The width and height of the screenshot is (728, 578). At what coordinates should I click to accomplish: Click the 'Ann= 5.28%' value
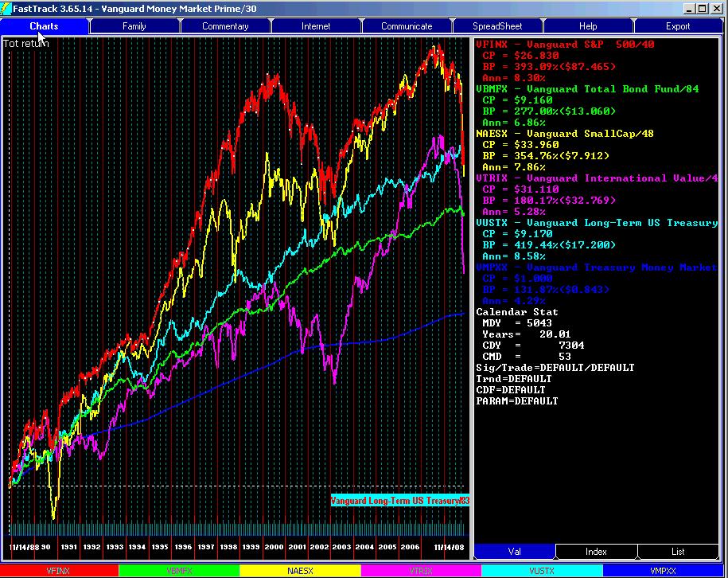pos(514,212)
